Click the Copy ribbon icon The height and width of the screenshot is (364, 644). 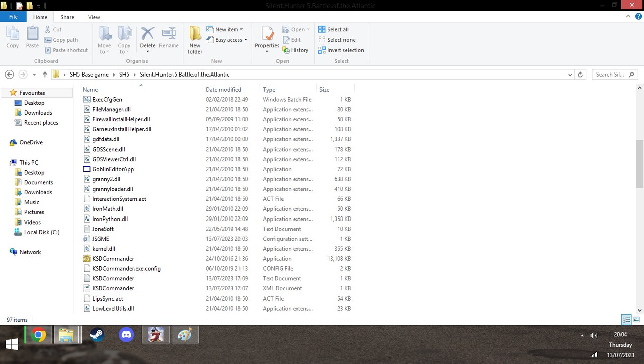pos(13,37)
